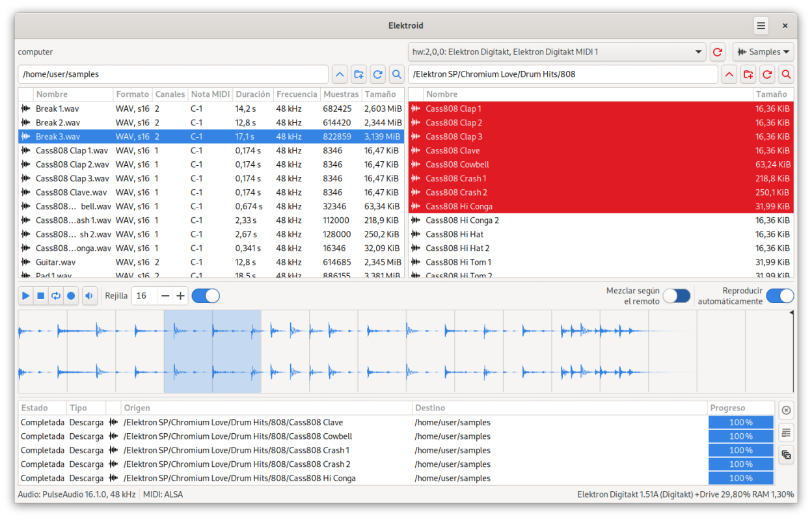The width and height of the screenshot is (812, 519).
Task: Create new folder in local samples directory
Action: [359, 74]
